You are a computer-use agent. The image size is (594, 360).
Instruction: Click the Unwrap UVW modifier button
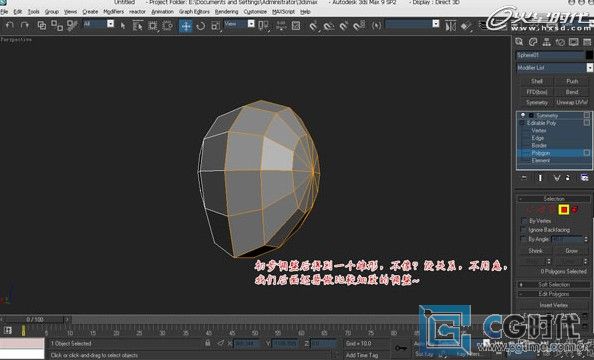572,102
